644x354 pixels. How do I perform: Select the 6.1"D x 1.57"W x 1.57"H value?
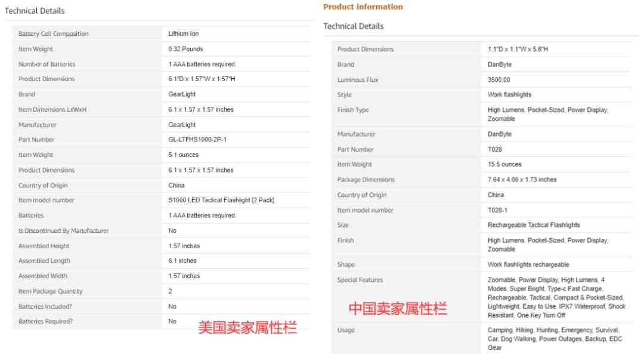(202, 79)
